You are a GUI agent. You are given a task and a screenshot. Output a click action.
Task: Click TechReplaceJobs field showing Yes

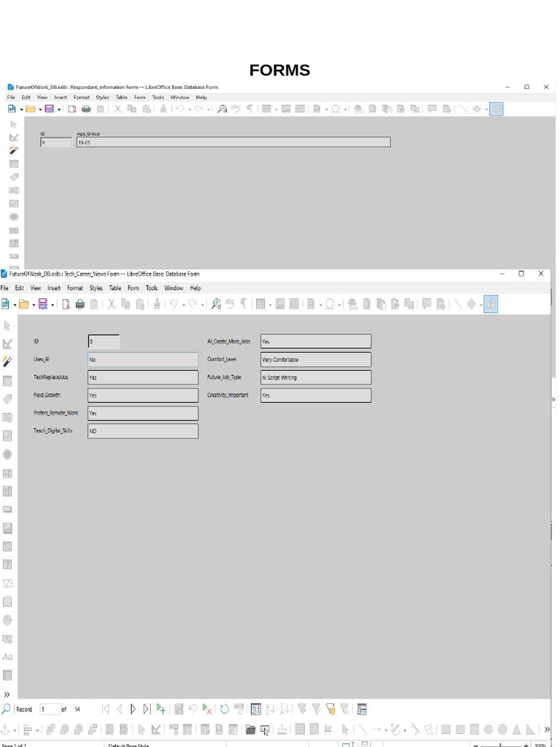[143, 377]
